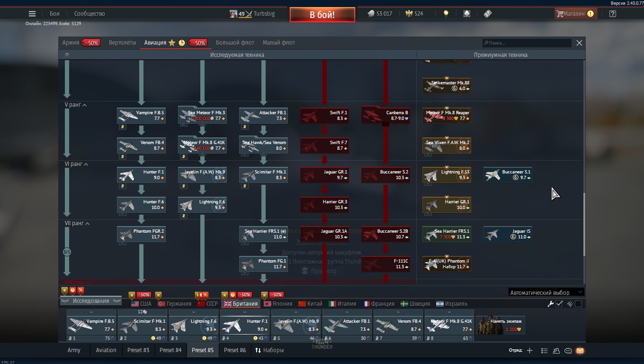Select the Buccaneer S.1 premium card
The height and width of the screenshot is (364, 644).
pyautogui.click(x=508, y=175)
